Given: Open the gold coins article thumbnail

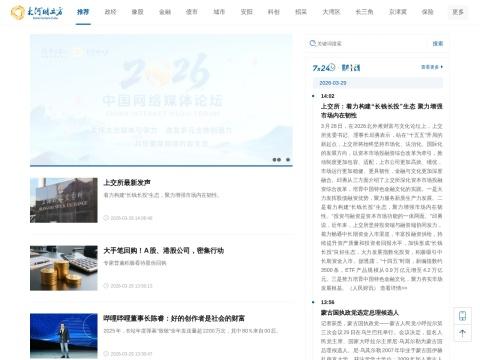Looking at the screenshot, I should click(64, 268).
